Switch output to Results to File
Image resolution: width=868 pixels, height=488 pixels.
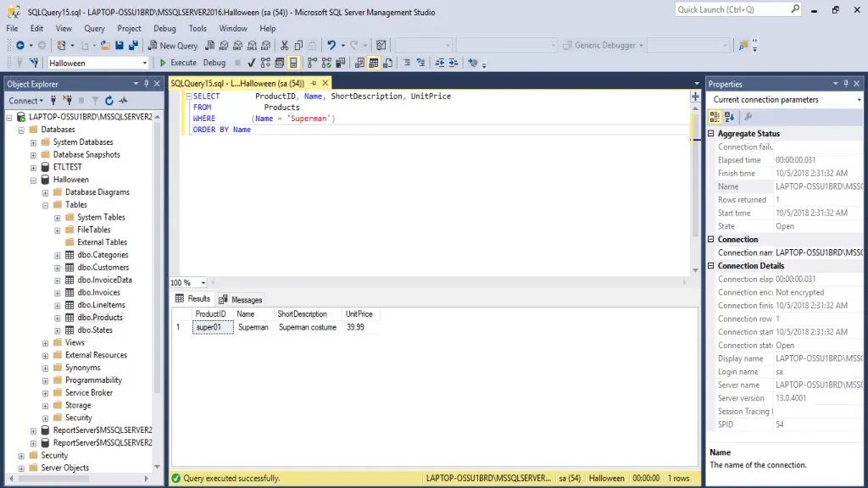pyautogui.click(x=387, y=63)
